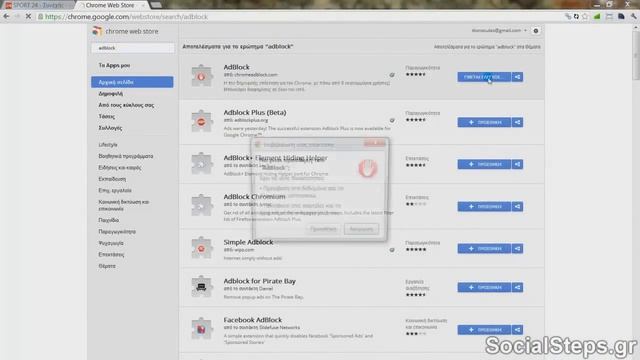This screenshot has width=640, height=360.
Task: Share AdBlock Chromium via share icon
Action: click(x=517, y=207)
